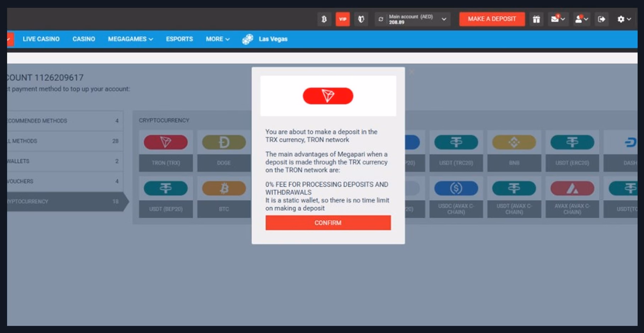
Task: Click the logout arrow icon
Action: pyautogui.click(x=601, y=19)
